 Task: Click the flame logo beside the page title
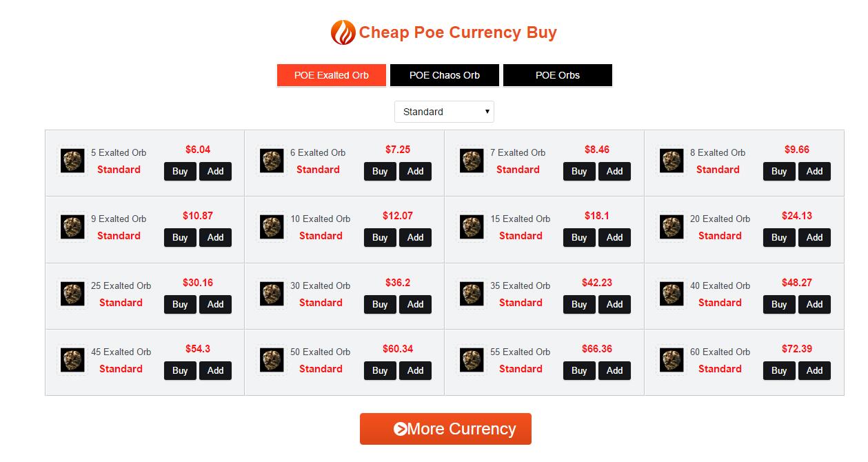click(343, 32)
